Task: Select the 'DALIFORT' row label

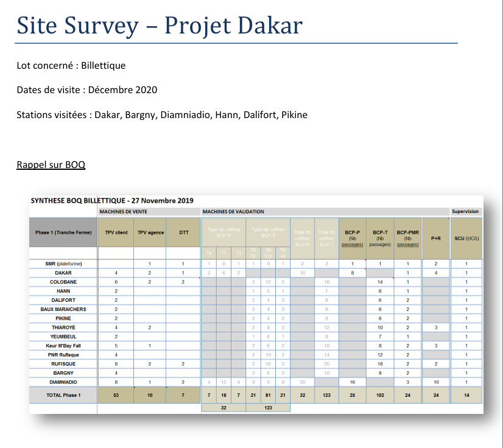Action: point(63,300)
